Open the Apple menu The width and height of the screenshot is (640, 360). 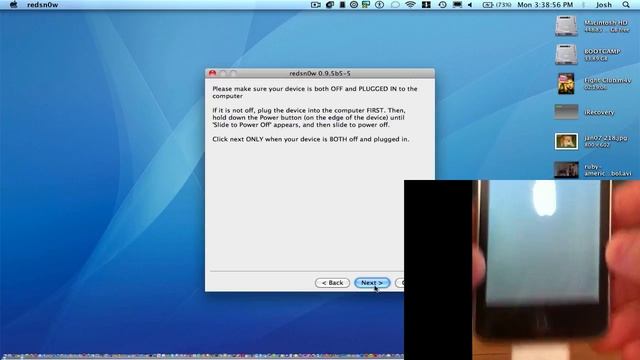[13, 4]
